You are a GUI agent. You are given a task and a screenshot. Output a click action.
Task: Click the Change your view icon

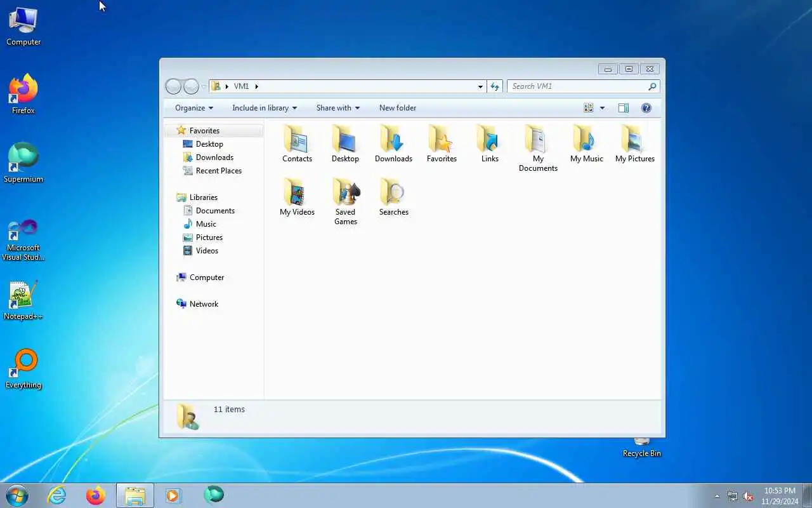point(589,108)
